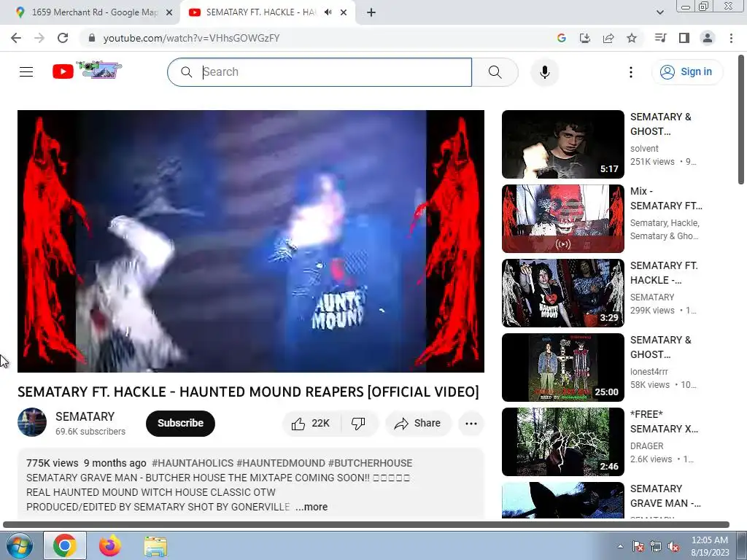Screen dimensions: 747x560
Task: Open Chrome profile avatar
Action: pyautogui.click(x=708, y=38)
